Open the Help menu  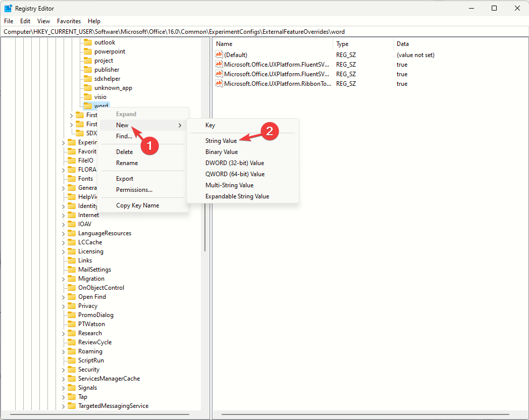pyautogui.click(x=94, y=21)
